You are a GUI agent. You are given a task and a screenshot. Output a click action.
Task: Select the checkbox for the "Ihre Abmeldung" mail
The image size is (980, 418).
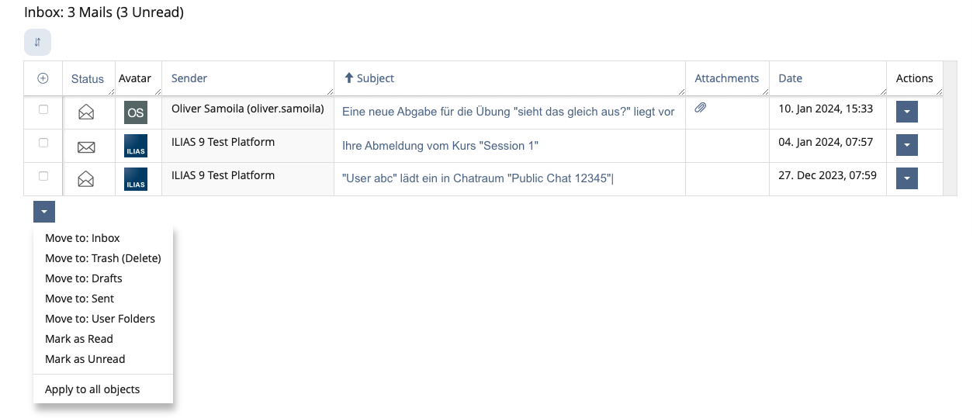[x=43, y=143]
